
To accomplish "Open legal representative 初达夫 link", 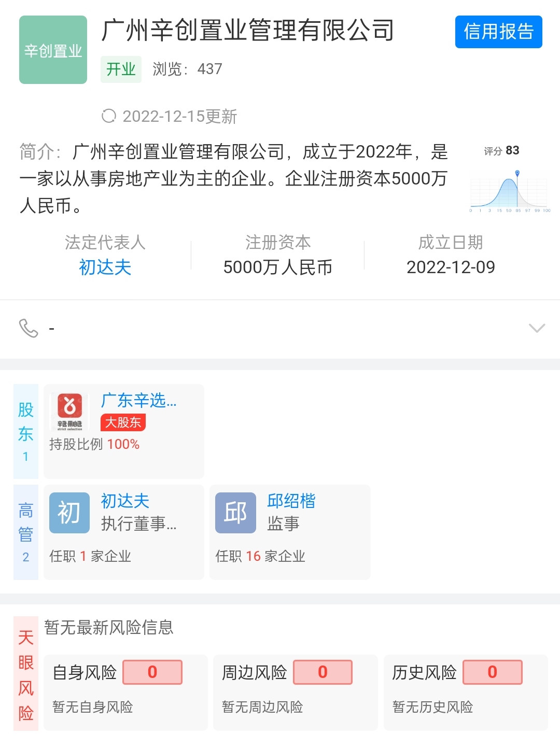I will click(105, 267).
